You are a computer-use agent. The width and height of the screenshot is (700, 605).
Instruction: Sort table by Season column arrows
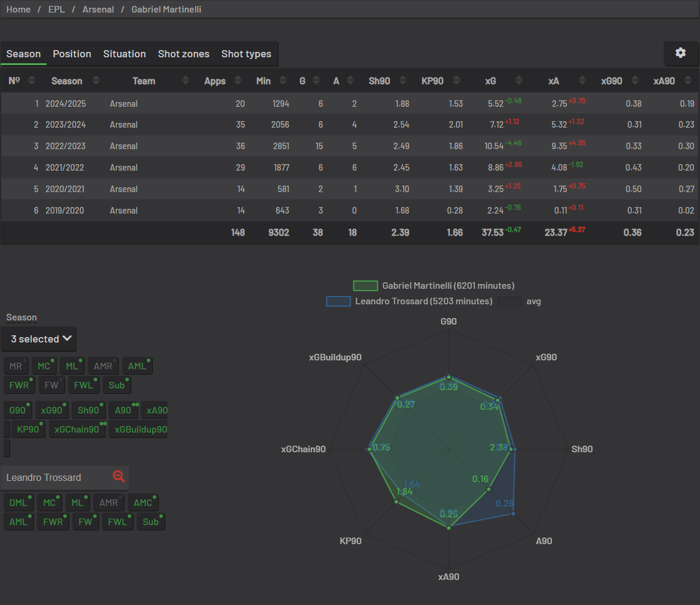click(96, 81)
